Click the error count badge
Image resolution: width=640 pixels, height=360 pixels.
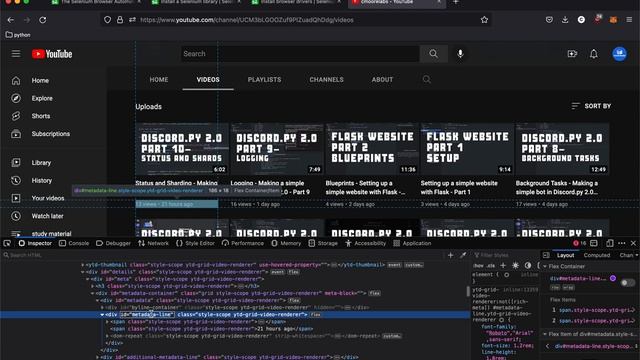tap(580, 243)
